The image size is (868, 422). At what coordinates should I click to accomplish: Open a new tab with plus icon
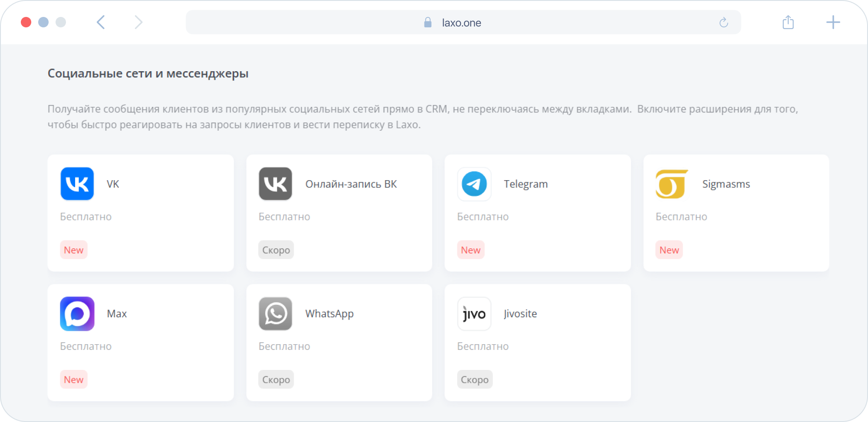coord(833,22)
